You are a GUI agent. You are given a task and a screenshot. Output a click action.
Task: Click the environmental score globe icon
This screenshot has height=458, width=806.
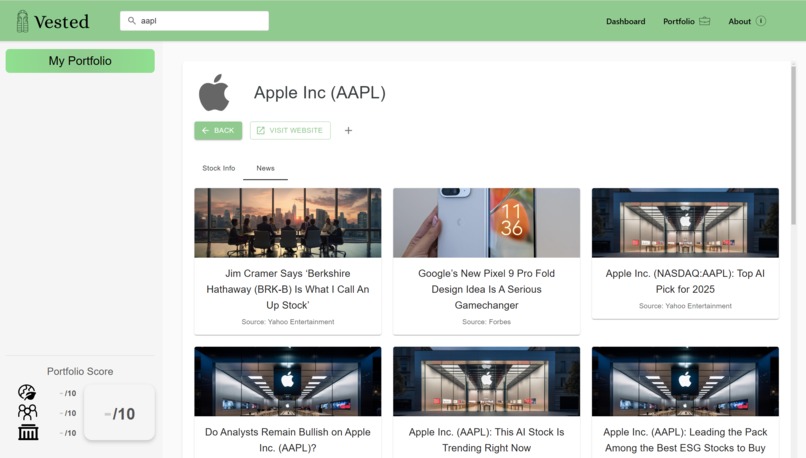(27, 393)
